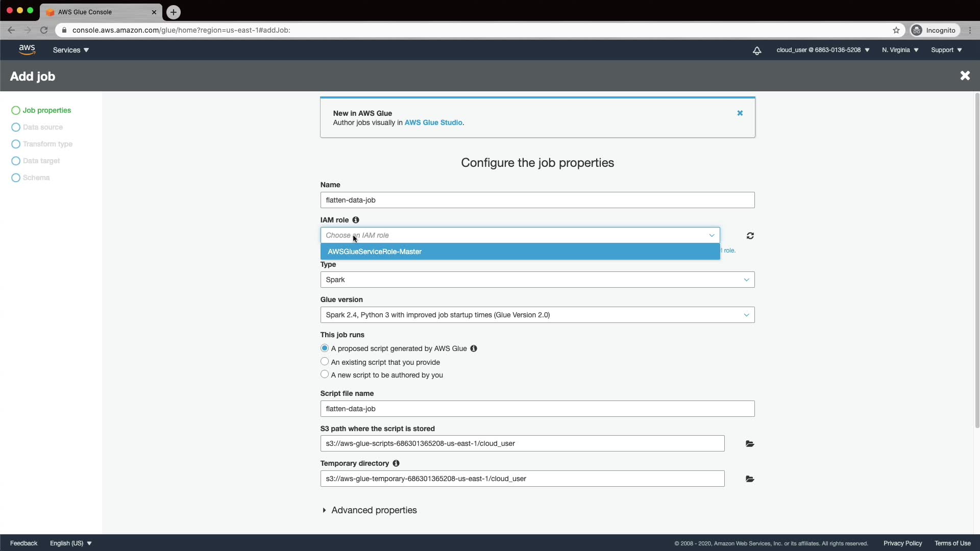Click the refresh IAM roles icon
Viewport: 980px width, 551px height.
[x=750, y=236]
